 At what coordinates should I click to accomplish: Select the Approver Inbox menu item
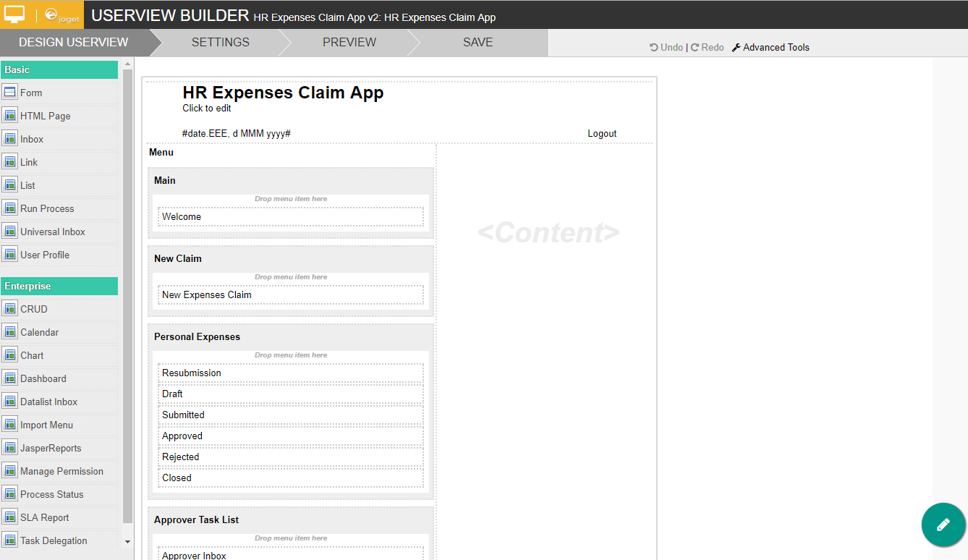click(291, 553)
